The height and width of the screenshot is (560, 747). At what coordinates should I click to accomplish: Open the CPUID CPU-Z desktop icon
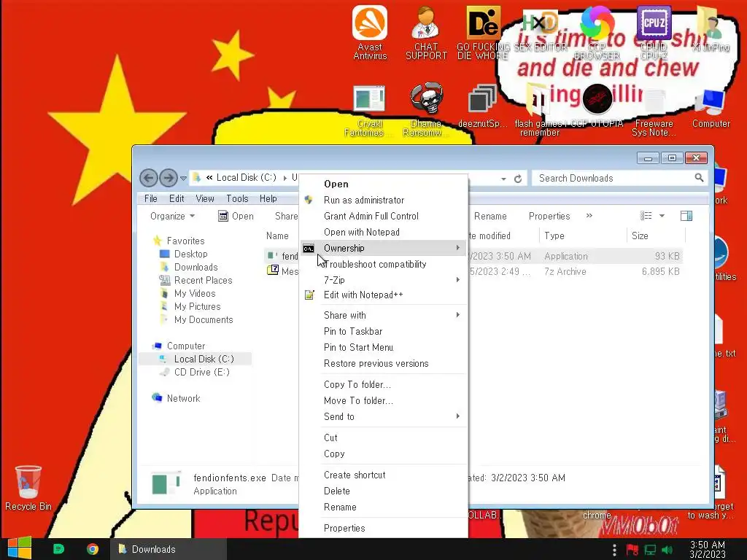tap(654, 32)
